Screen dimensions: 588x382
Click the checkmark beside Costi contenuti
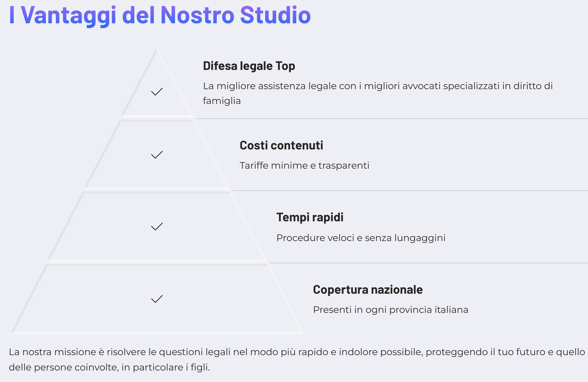(x=157, y=155)
